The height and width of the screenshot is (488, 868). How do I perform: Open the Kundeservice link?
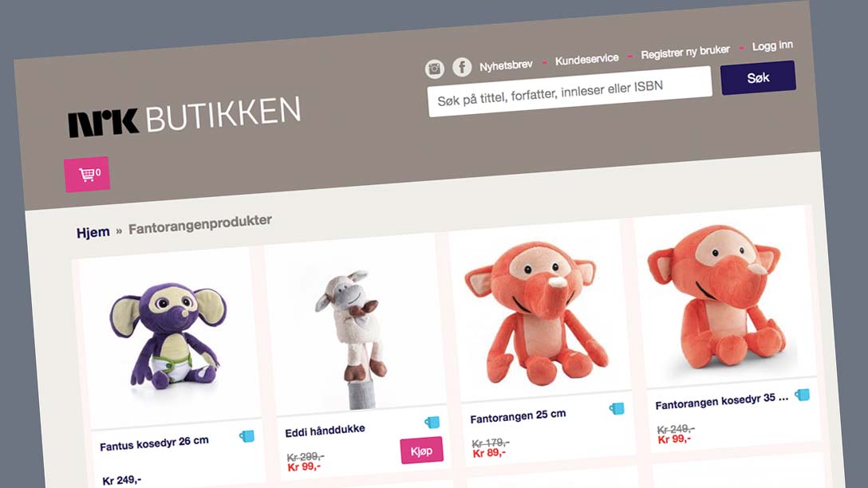[587, 59]
